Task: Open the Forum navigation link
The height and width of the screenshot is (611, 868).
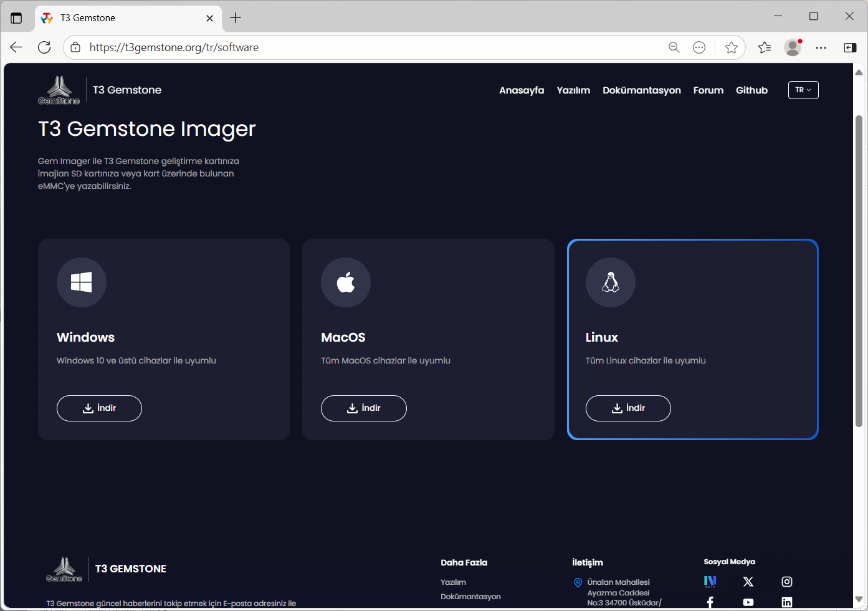Action: tap(708, 90)
